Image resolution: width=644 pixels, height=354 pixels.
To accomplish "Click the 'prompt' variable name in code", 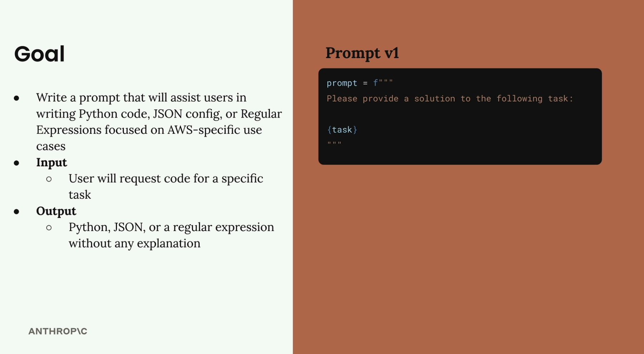I will click(342, 83).
